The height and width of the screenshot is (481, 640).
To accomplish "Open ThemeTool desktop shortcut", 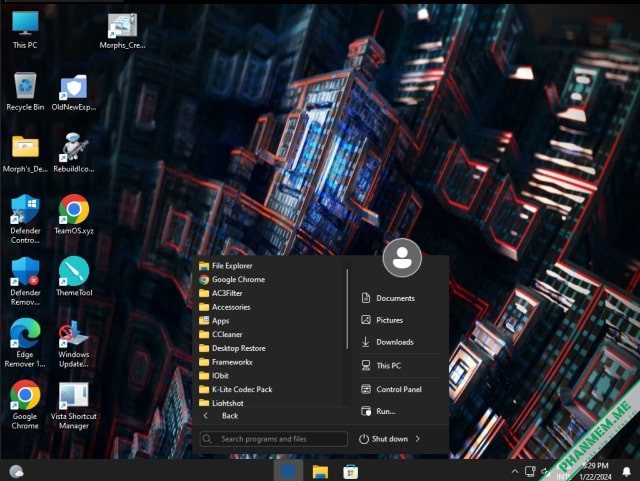I will [74, 276].
